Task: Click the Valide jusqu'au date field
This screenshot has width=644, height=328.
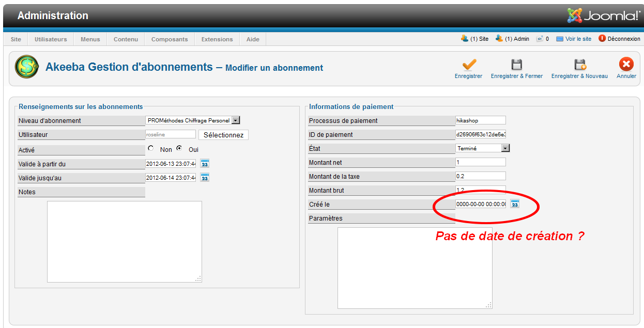Action: click(171, 177)
